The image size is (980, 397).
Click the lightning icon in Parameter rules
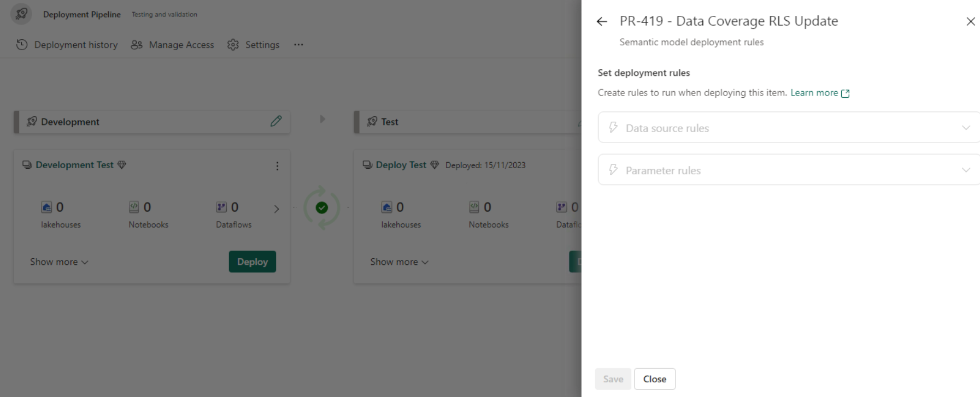point(613,169)
